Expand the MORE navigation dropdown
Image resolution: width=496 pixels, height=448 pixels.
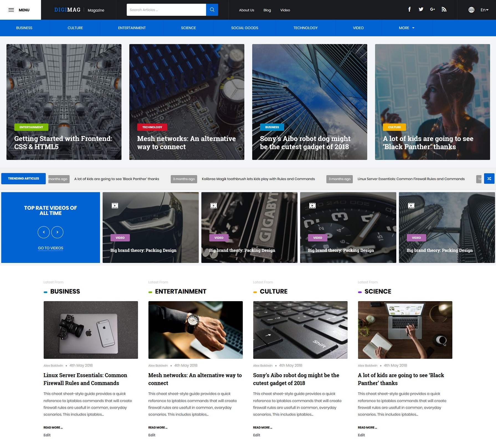point(407,28)
